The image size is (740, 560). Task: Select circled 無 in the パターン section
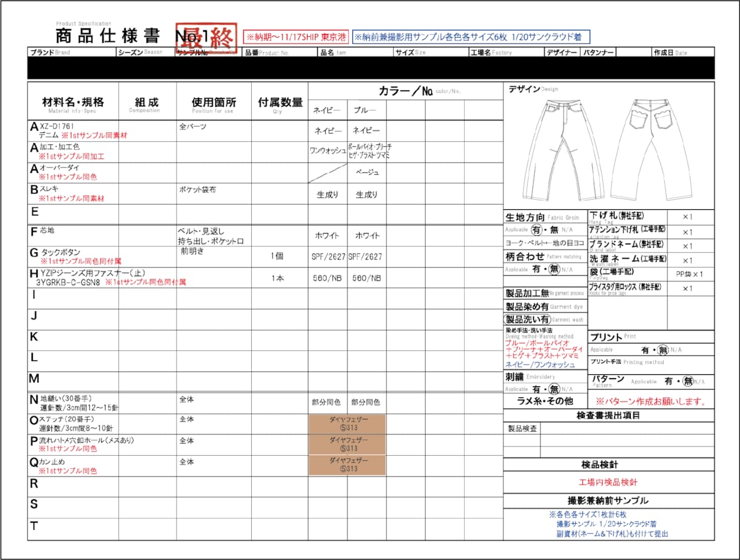tap(687, 382)
